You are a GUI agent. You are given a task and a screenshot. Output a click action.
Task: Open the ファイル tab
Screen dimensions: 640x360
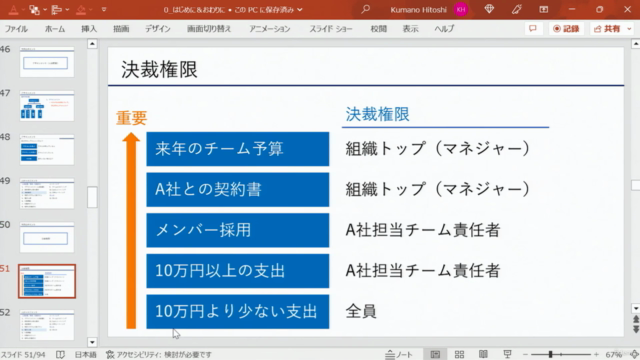tap(16, 29)
